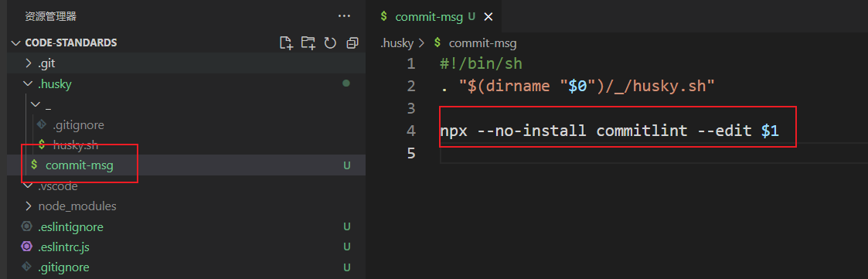Click the New File icon in explorer header

[x=286, y=43]
